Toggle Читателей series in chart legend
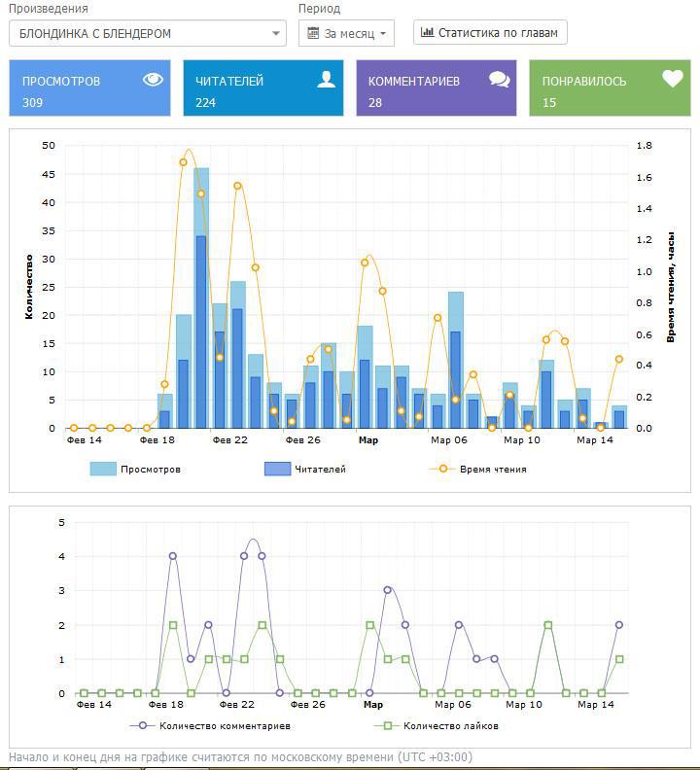The height and width of the screenshot is (770, 700). coord(305,469)
